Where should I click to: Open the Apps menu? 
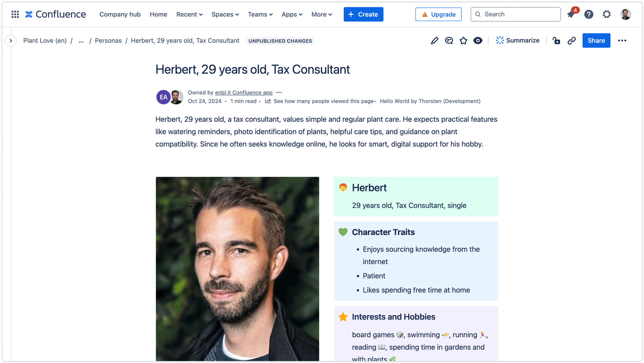click(292, 15)
